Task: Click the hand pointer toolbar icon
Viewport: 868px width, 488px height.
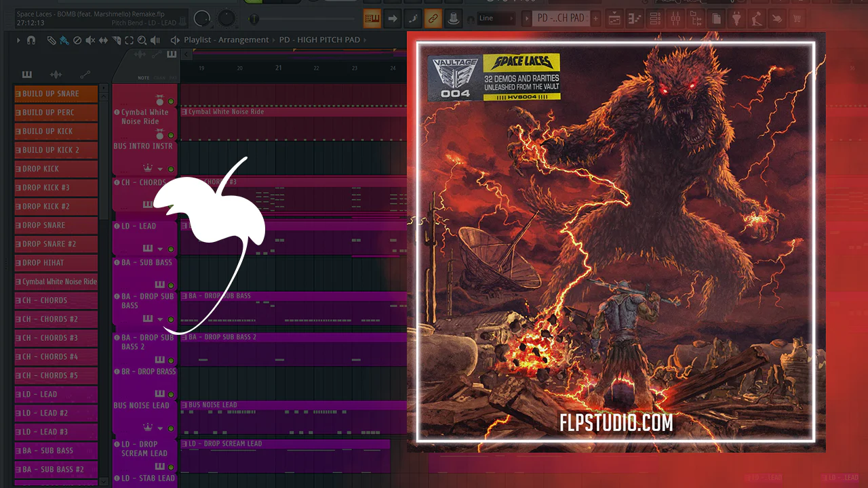Action: point(778,18)
